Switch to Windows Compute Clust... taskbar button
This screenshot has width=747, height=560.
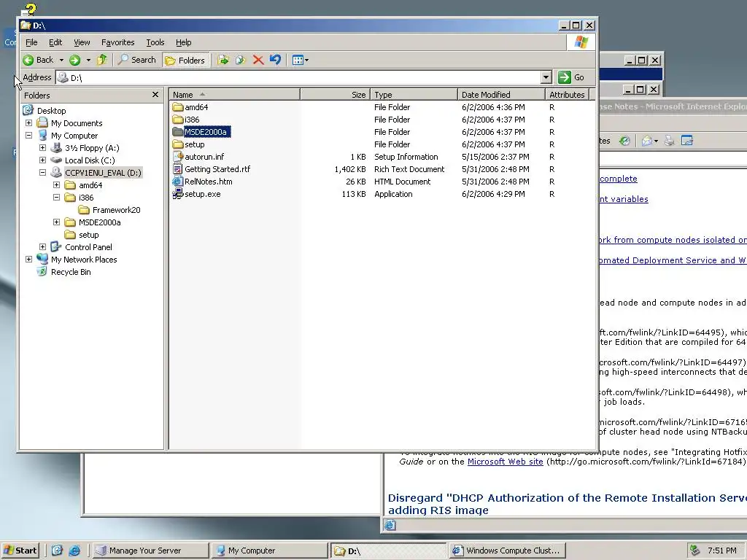pyautogui.click(x=507, y=551)
